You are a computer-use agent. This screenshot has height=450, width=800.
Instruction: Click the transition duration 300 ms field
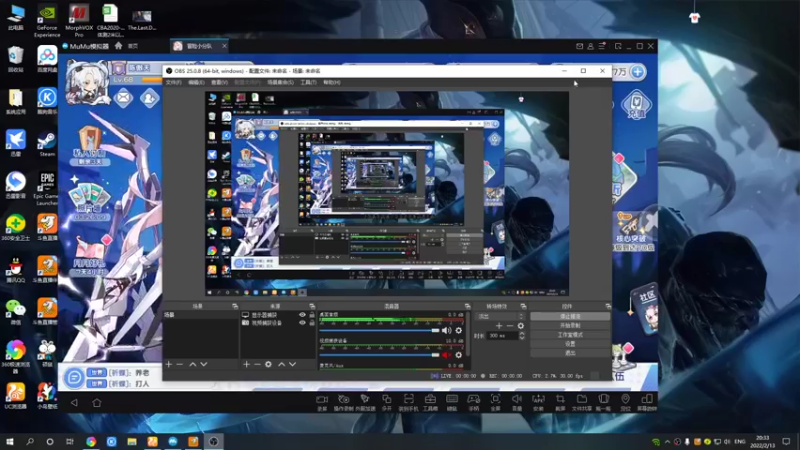coord(503,336)
